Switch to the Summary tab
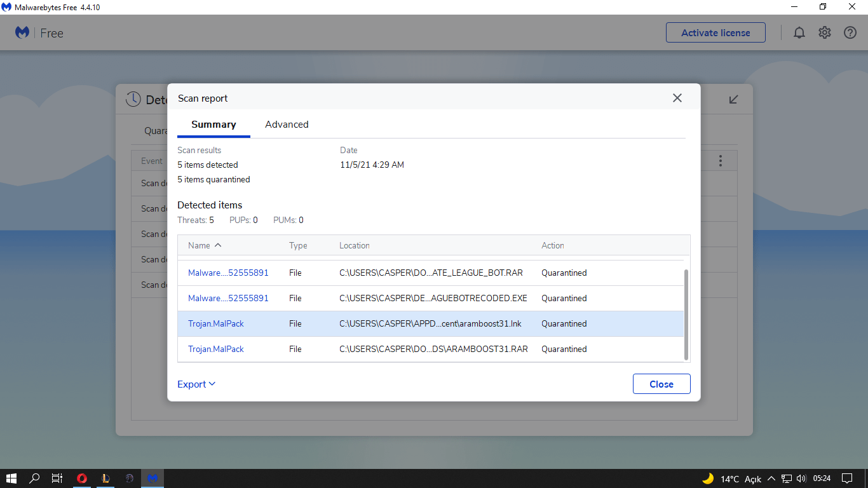Viewport: 868px width, 488px height. point(214,125)
